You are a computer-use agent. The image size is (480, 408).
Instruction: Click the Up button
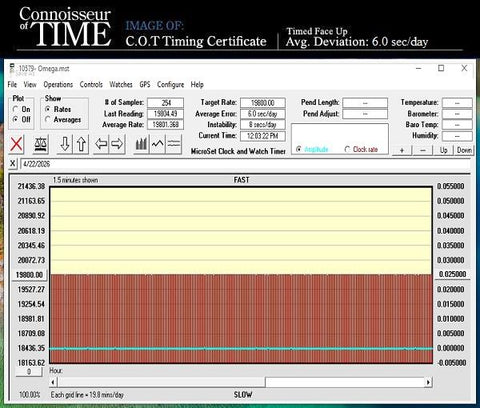click(x=443, y=150)
